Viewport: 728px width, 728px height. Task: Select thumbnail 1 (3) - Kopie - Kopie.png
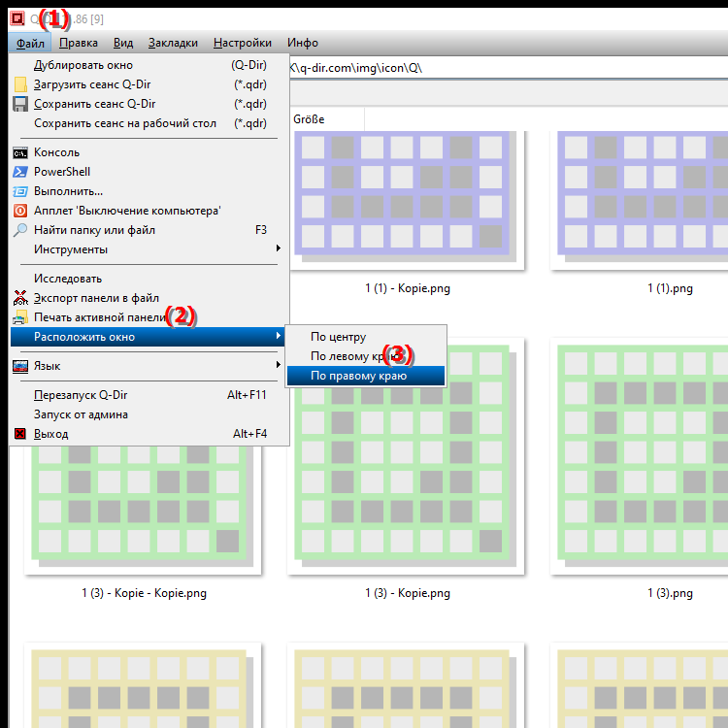[143, 510]
